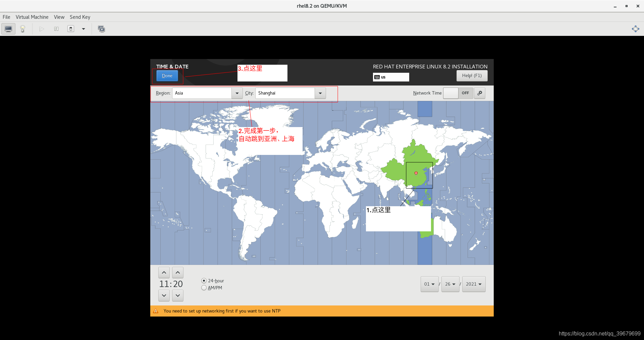Pause the virtual machine
644x340 pixels.
56,29
